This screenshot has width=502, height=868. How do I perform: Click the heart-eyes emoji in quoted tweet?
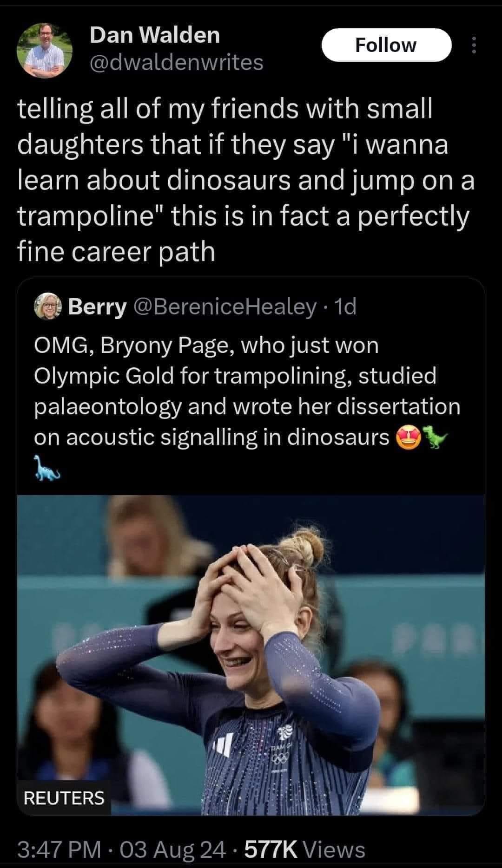tap(407, 437)
